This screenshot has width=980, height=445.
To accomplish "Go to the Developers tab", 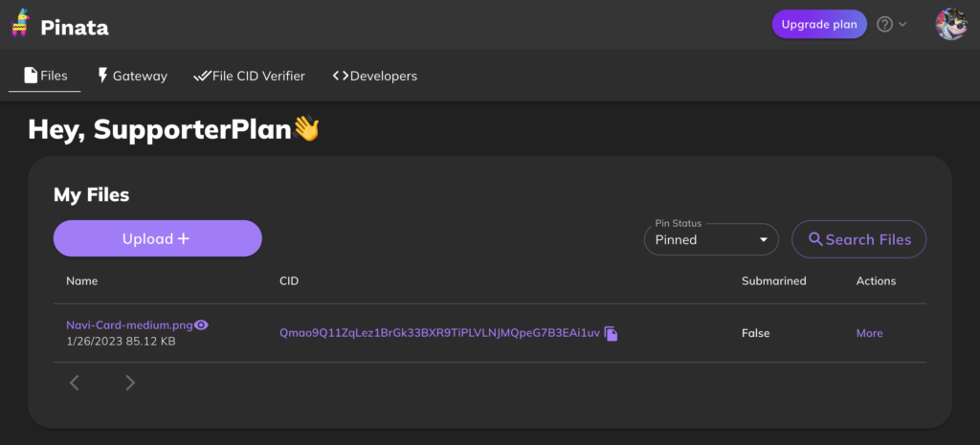I will coord(375,77).
